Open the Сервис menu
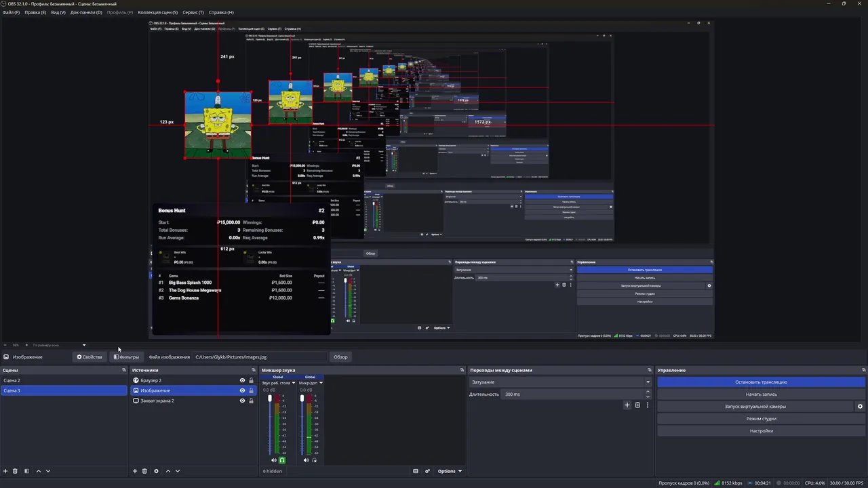 [x=193, y=12]
